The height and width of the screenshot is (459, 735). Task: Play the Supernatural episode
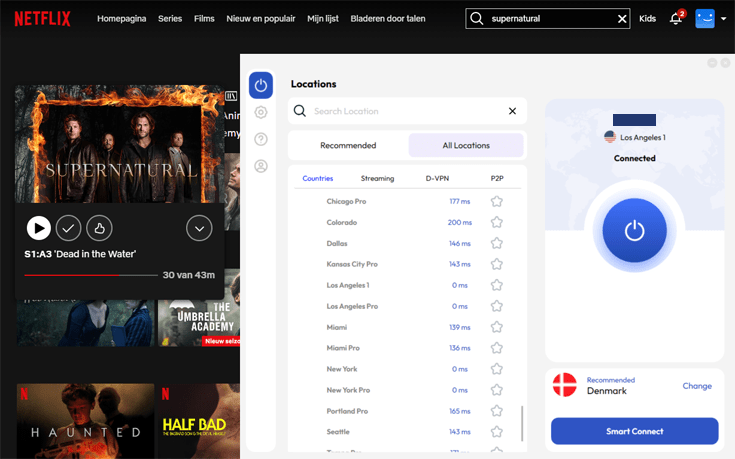[38, 228]
